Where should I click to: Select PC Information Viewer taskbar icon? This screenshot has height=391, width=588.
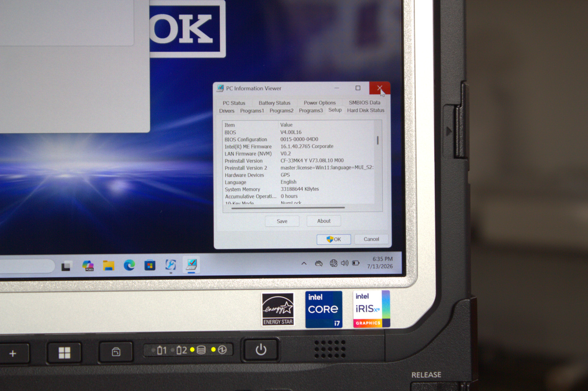coord(191,264)
